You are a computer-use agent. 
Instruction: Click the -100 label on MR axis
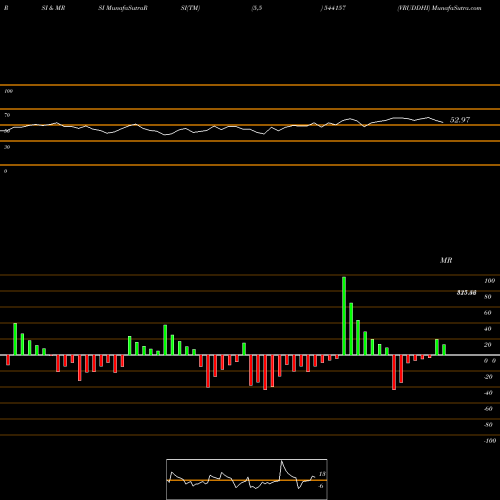pos(490,441)
